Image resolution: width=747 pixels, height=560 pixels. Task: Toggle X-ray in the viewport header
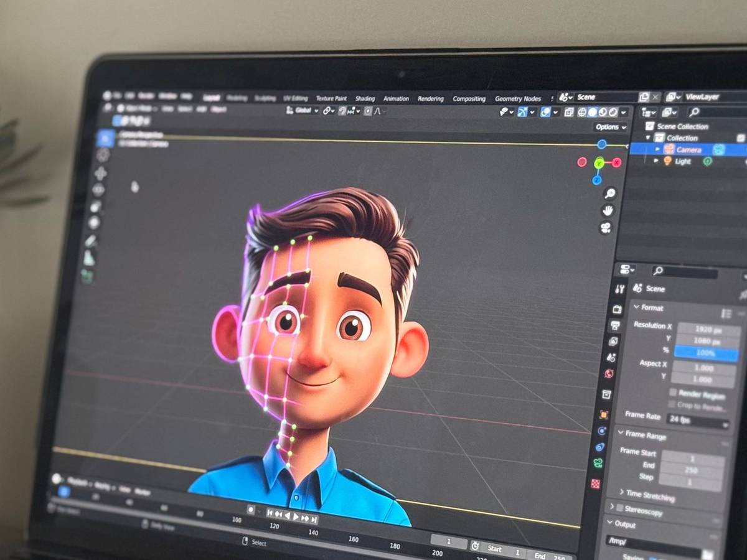(569, 112)
